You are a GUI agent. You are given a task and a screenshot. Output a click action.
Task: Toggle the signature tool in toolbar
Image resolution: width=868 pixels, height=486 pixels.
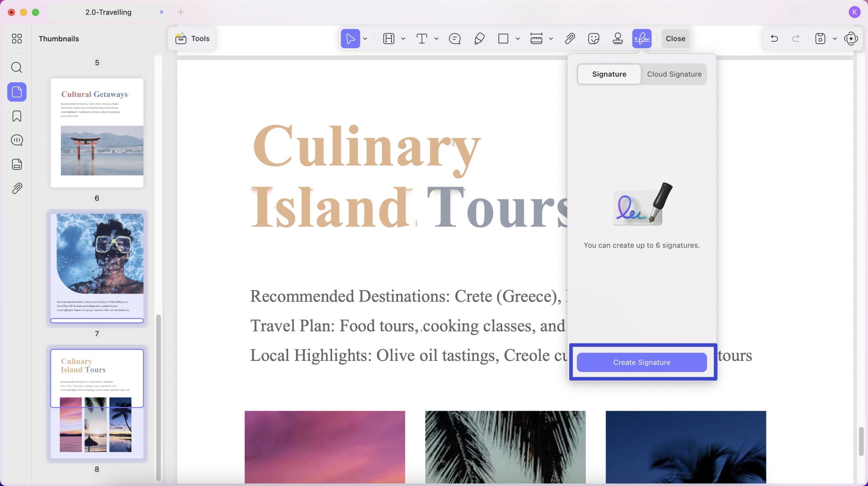[642, 39]
